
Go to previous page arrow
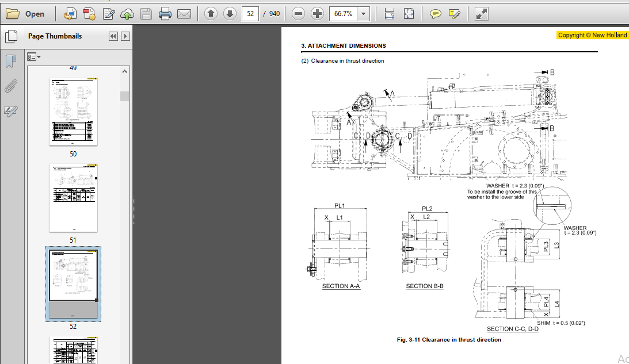211,14
